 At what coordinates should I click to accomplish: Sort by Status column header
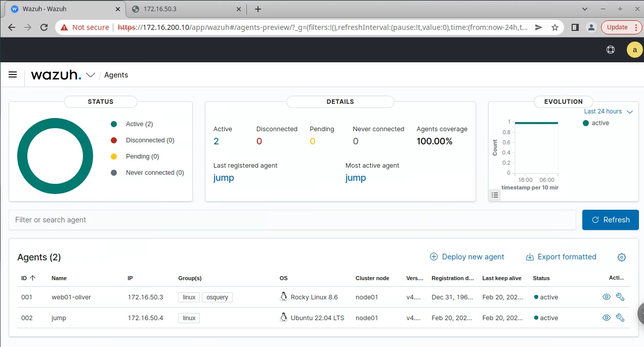[541, 278]
